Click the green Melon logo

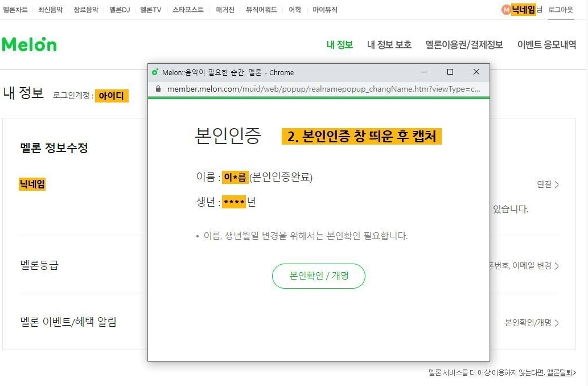click(x=29, y=44)
